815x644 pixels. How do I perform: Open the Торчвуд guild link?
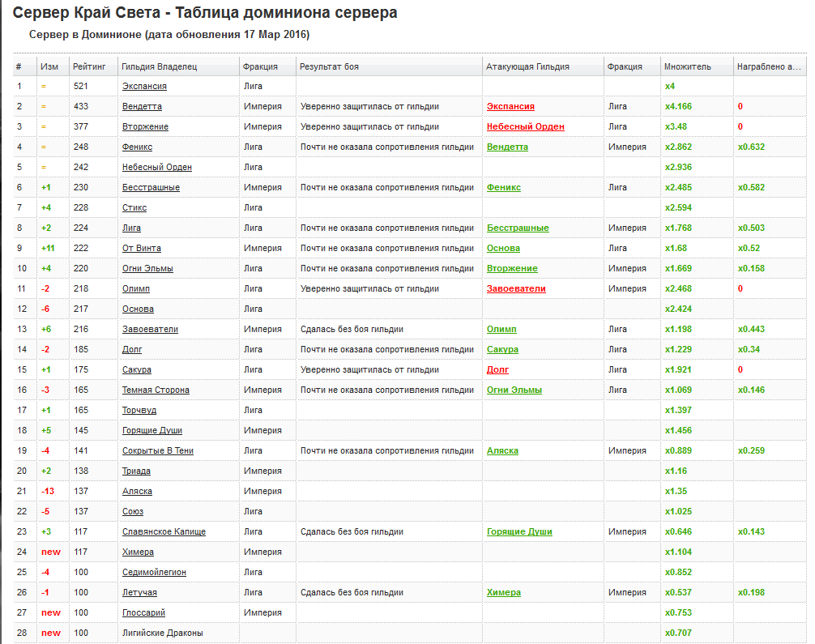[139, 411]
